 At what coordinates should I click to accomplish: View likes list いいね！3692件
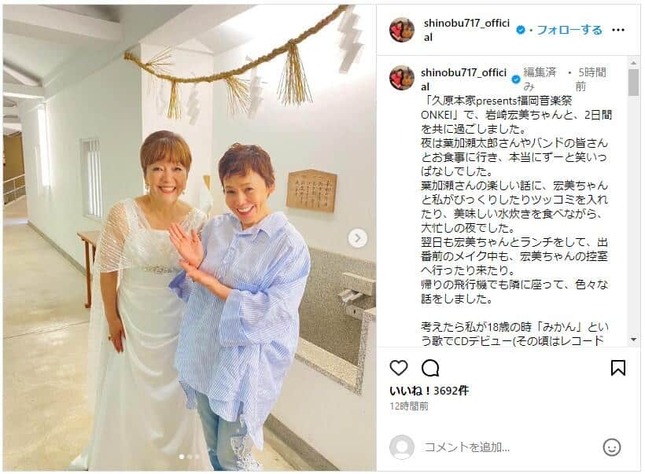pyautogui.click(x=429, y=390)
